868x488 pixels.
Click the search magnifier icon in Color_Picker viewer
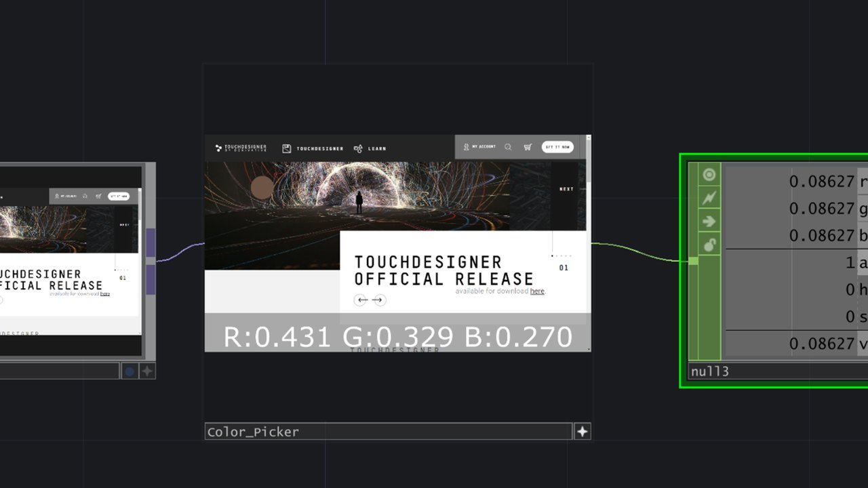point(508,147)
